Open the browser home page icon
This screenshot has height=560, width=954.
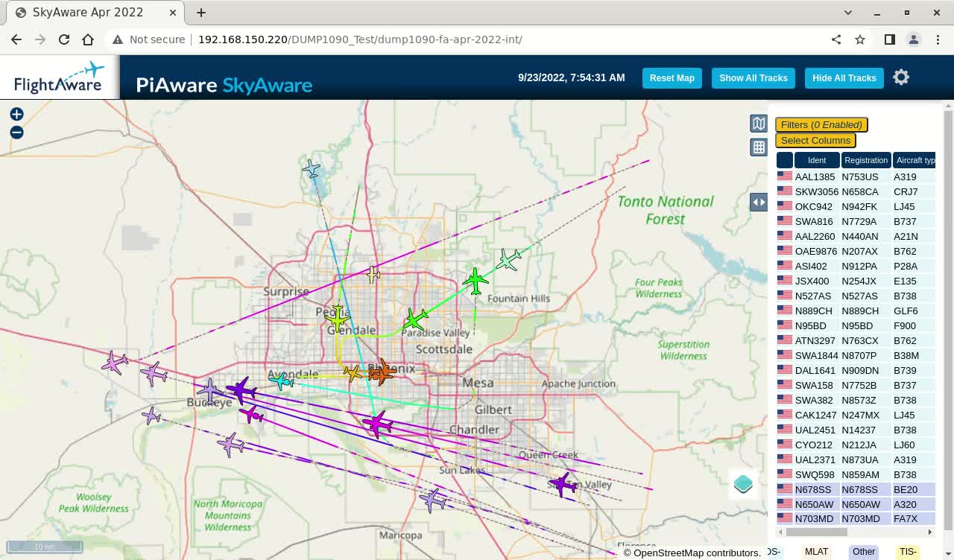click(x=88, y=39)
